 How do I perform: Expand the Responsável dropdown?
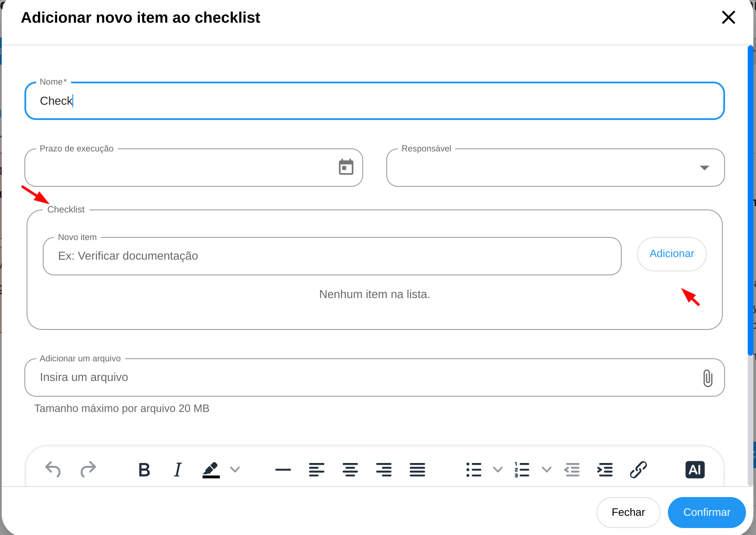coord(704,168)
